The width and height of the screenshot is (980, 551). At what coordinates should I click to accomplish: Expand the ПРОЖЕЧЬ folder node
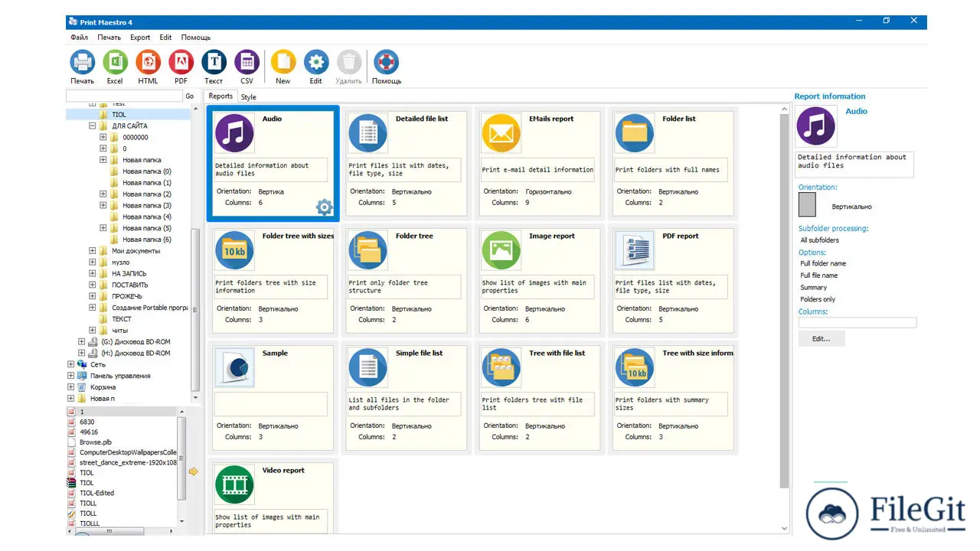[93, 296]
